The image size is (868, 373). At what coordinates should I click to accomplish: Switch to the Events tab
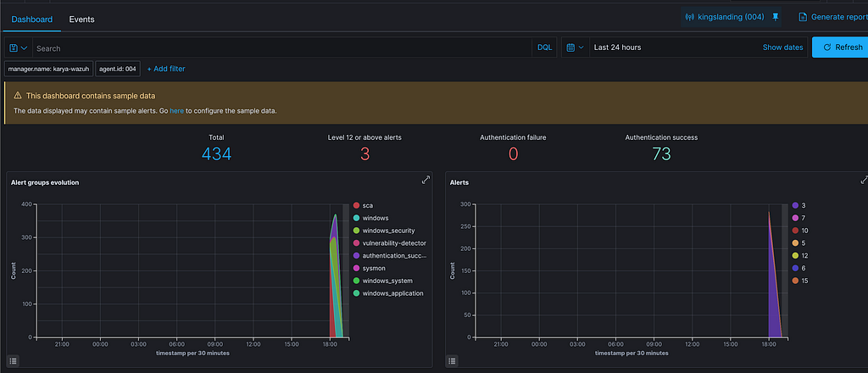coord(82,19)
